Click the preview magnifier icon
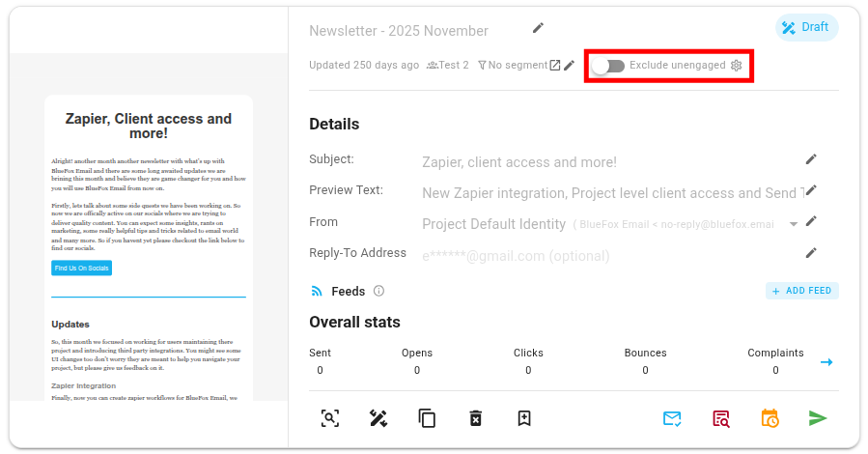The image size is (868, 454). [330, 418]
